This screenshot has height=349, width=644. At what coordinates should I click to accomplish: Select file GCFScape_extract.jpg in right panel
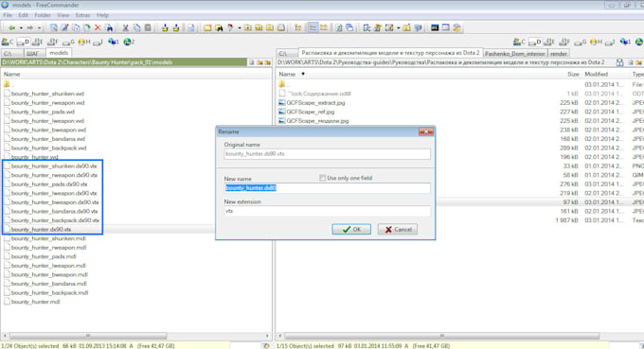pos(315,103)
